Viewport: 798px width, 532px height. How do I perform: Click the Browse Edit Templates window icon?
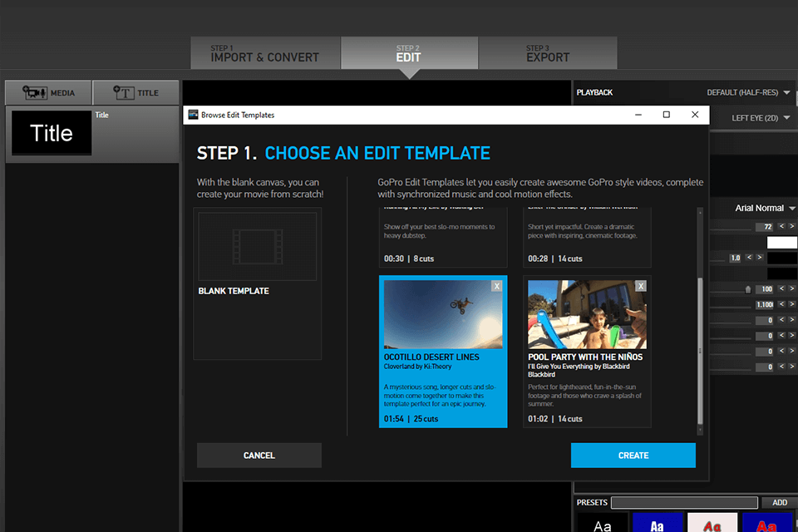(192, 115)
